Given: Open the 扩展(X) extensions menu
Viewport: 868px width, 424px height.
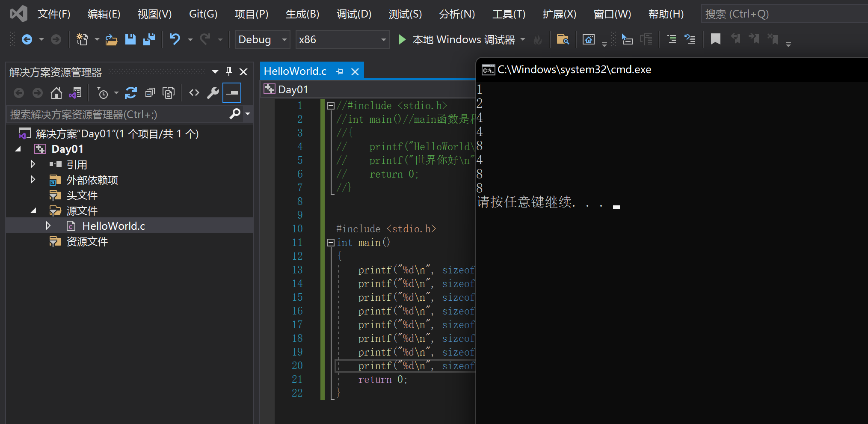Looking at the screenshot, I should (x=560, y=14).
